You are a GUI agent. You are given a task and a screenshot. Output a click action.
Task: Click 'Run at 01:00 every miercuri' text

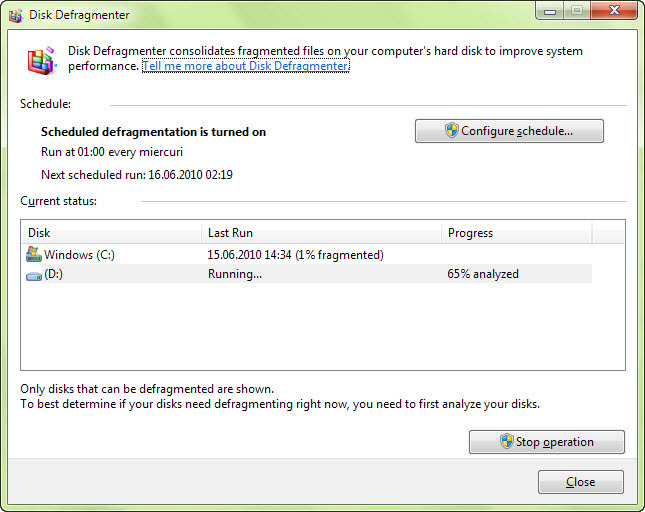click(112, 152)
